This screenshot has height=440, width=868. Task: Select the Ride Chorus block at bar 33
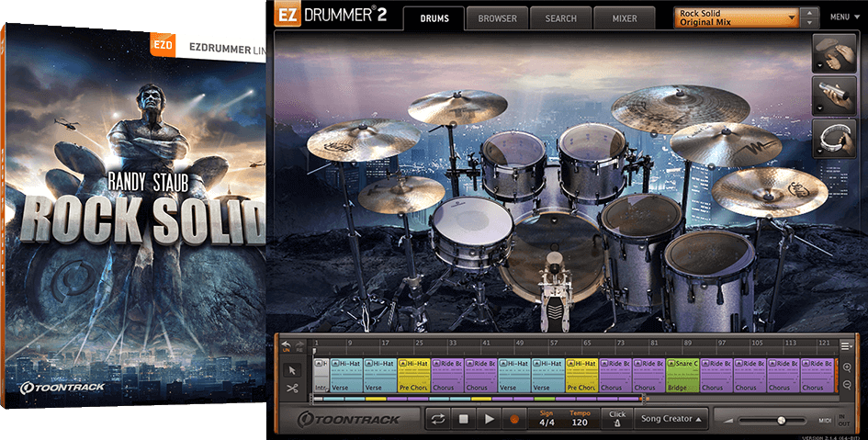(448, 376)
